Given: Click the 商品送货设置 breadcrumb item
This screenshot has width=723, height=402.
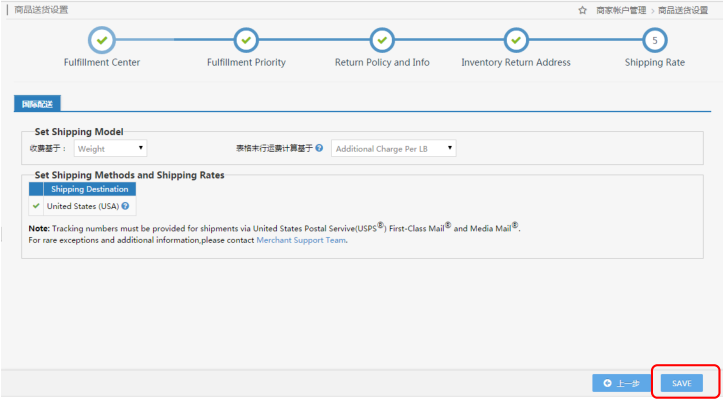Looking at the screenshot, I should pos(683,10).
